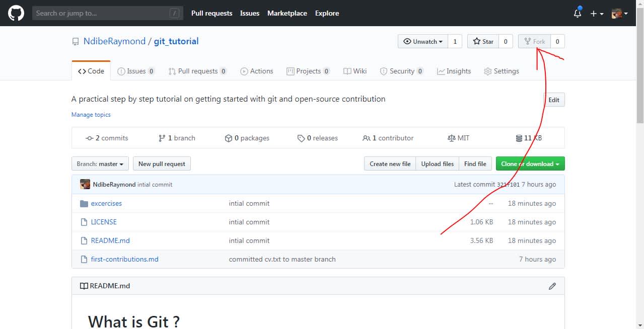The image size is (644, 329).
Task: Click the excercises folder icon
Action: (x=84, y=203)
